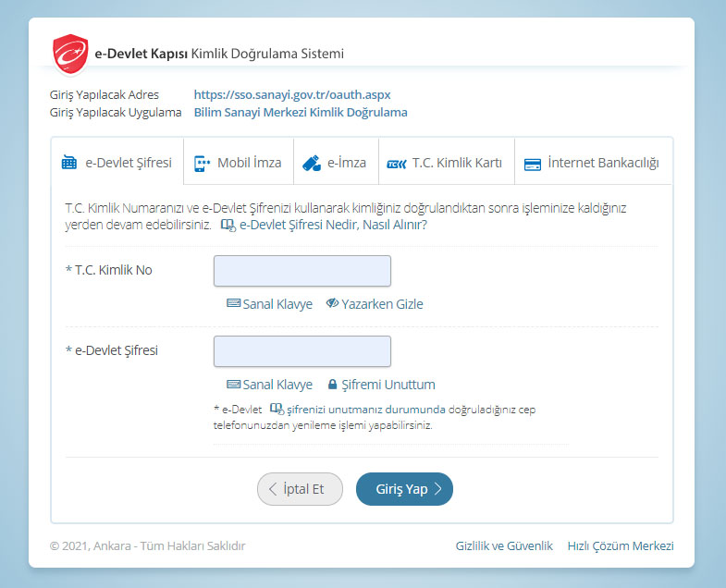Switch to the Mobil İmza tab
The width and height of the screenshot is (726, 588).
[239, 163]
